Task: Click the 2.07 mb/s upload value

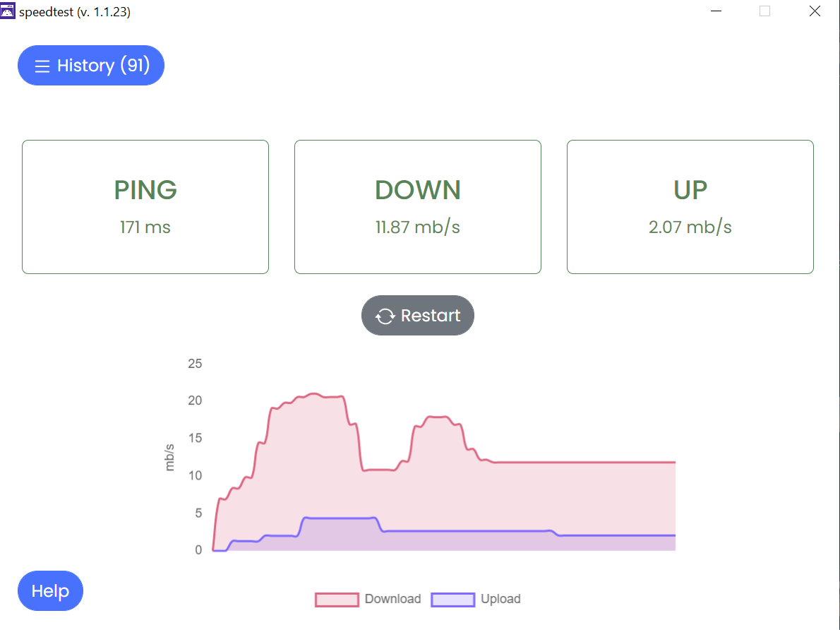Action: tap(690, 227)
